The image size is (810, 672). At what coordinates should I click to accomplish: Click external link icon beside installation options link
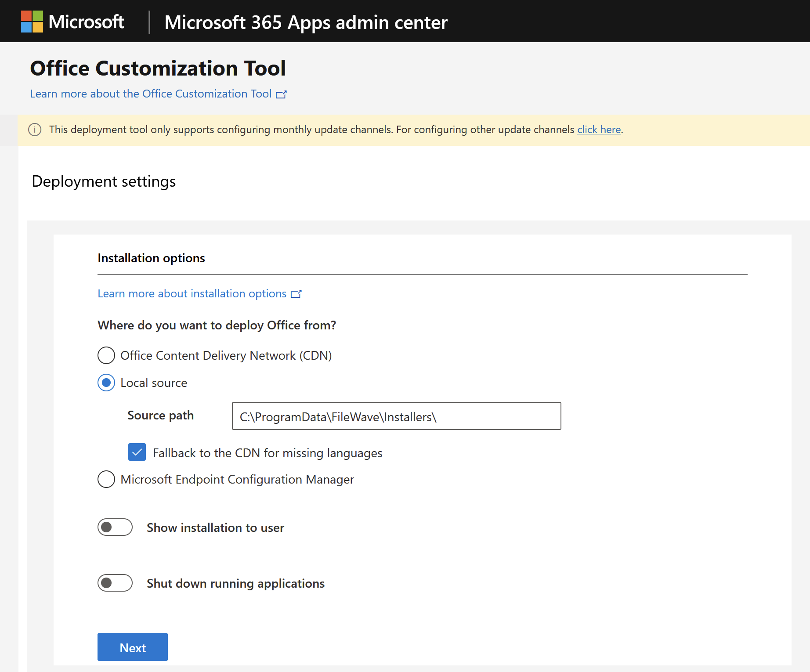coord(297,294)
